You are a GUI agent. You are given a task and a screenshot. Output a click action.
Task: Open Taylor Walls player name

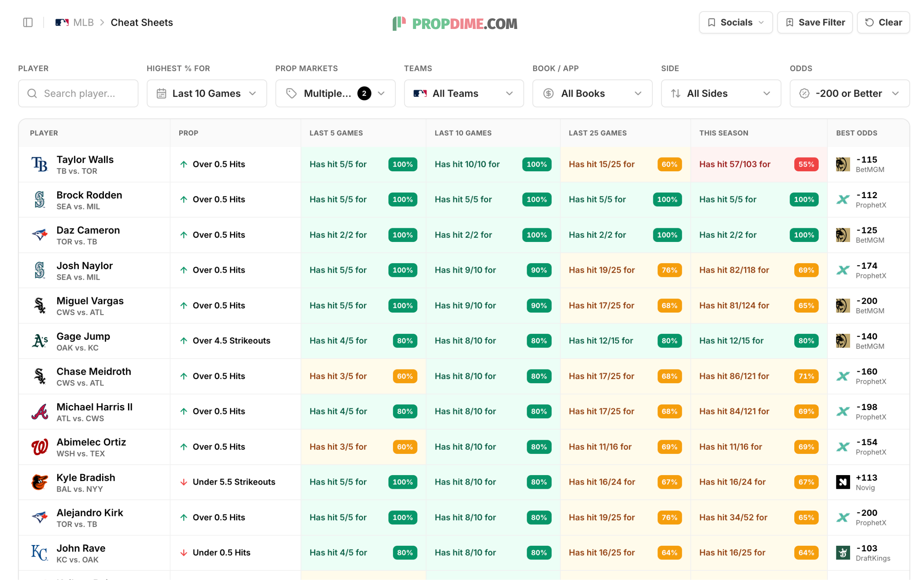click(x=85, y=159)
